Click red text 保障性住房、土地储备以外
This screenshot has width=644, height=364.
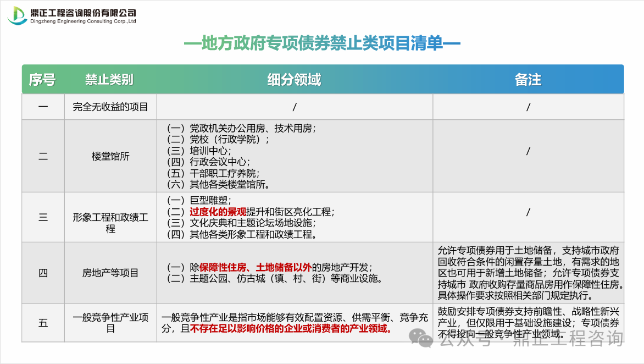click(256, 267)
